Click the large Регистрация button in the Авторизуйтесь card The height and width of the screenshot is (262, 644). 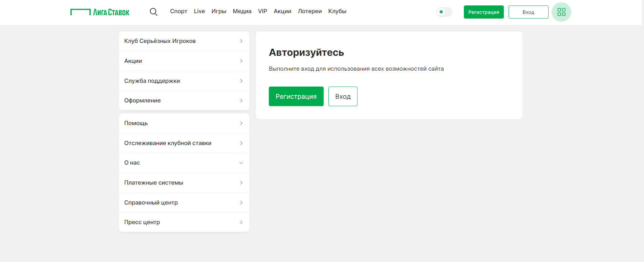296,96
